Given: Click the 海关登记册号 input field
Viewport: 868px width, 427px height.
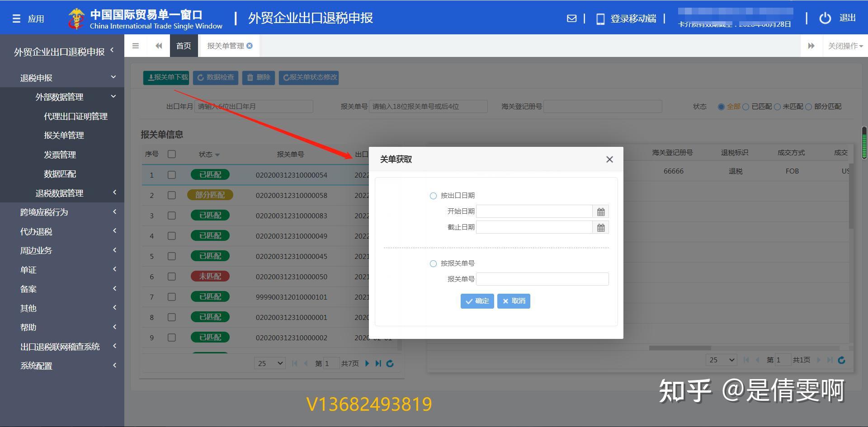Looking at the screenshot, I should pos(603,107).
